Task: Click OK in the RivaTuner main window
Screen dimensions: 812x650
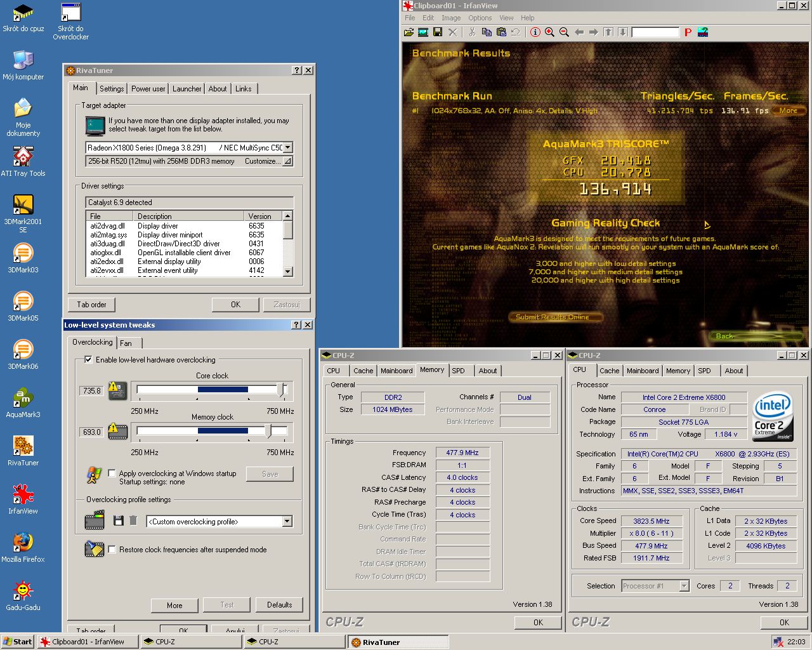Action: (235, 305)
